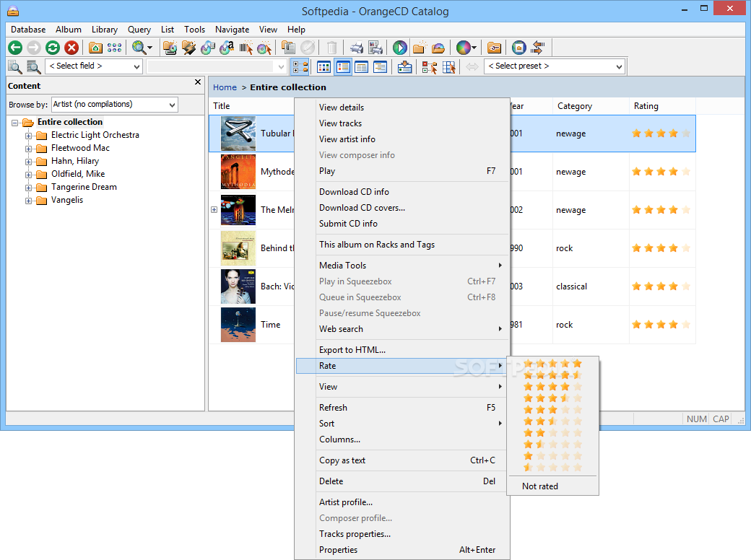Click the new database folder sparkle icon
Screen dimensions: 751x560
[x=419, y=48]
